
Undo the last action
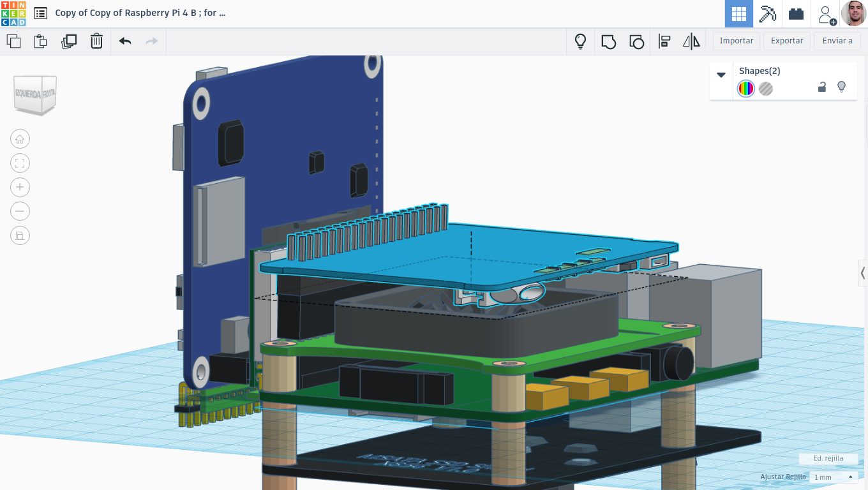125,41
